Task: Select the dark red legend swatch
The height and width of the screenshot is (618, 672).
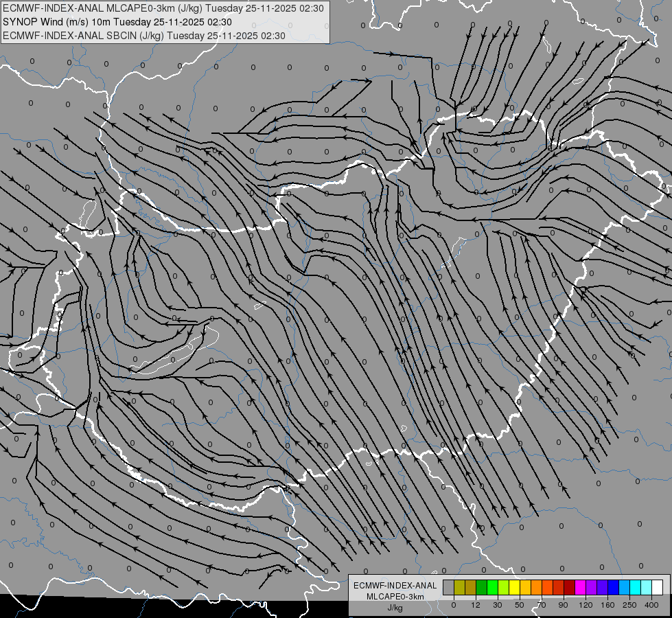Action: [569, 587]
